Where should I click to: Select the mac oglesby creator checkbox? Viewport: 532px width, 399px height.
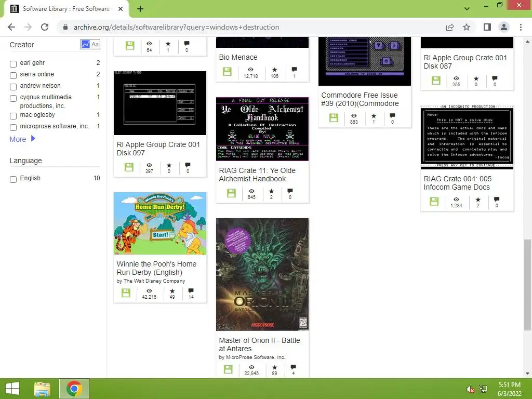click(x=13, y=116)
